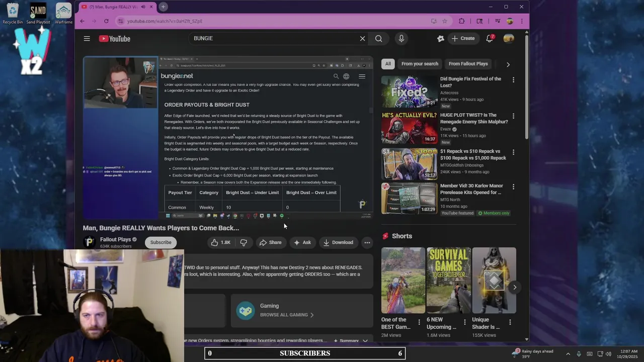This screenshot has height=362, width=644.
Task: Open the Fallout Plays channel name
Action: (x=115, y=239)
